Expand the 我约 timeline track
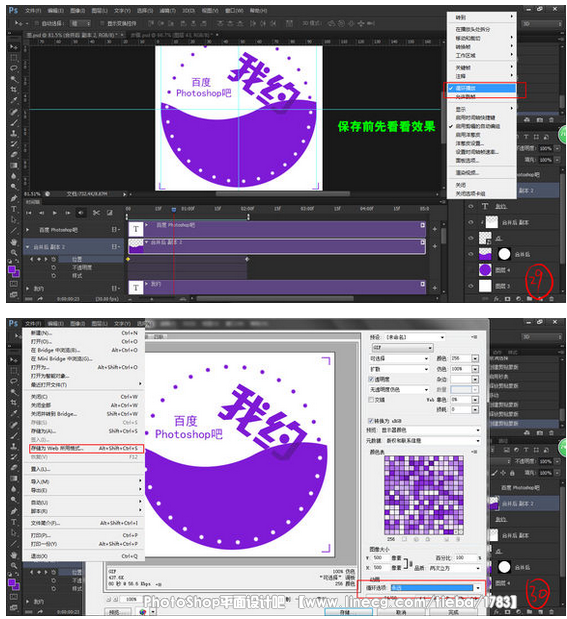The width and height of the screenshot is (567, 619). click(x=27, y=289)
